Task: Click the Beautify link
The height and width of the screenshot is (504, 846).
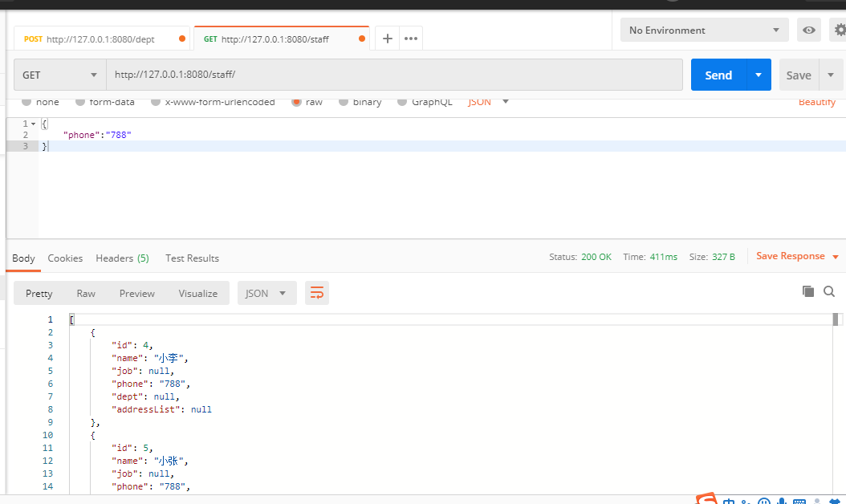Action: pos(817,102)
